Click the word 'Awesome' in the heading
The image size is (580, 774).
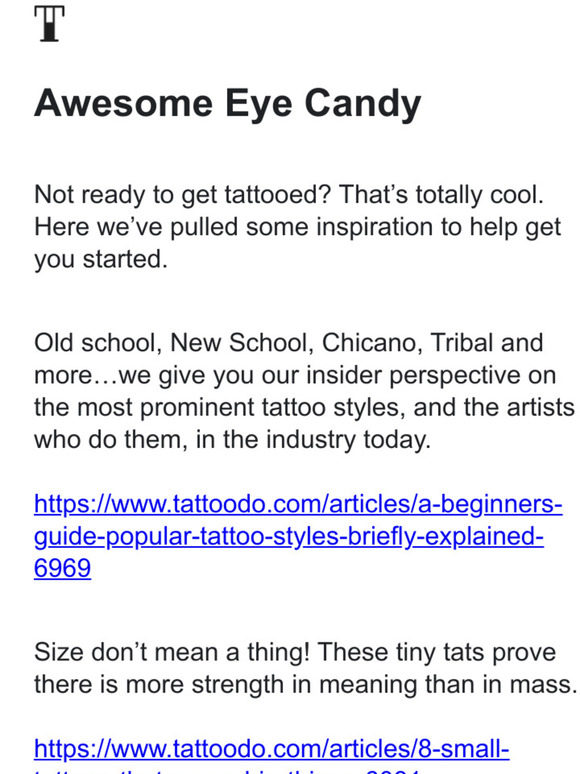pyautogui.click(x=123, y=103)
